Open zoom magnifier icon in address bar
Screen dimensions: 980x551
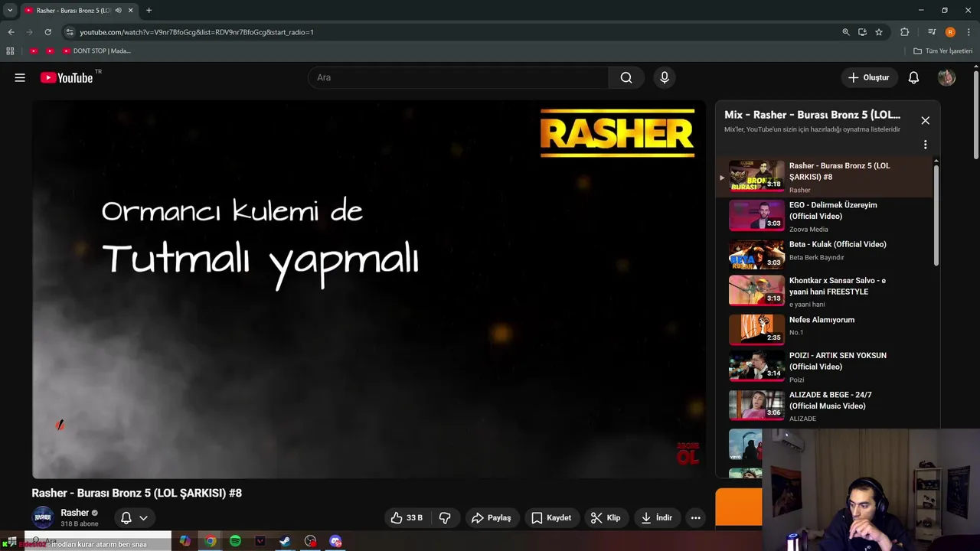point(846,32)
